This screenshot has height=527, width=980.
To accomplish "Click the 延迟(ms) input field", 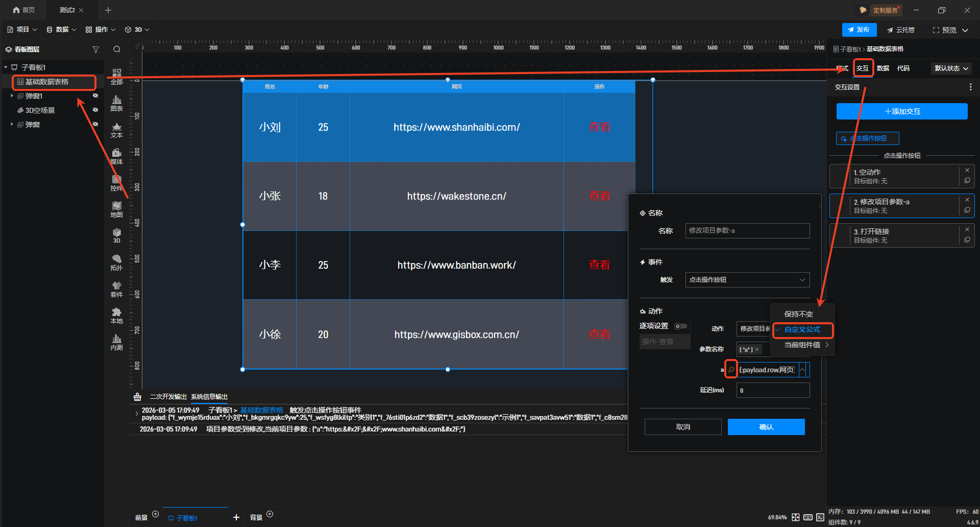I will click(772, 390).
